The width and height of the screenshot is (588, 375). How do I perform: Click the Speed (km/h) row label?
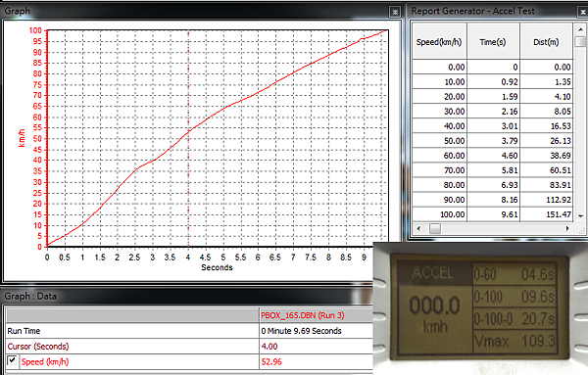click(45, 362)
